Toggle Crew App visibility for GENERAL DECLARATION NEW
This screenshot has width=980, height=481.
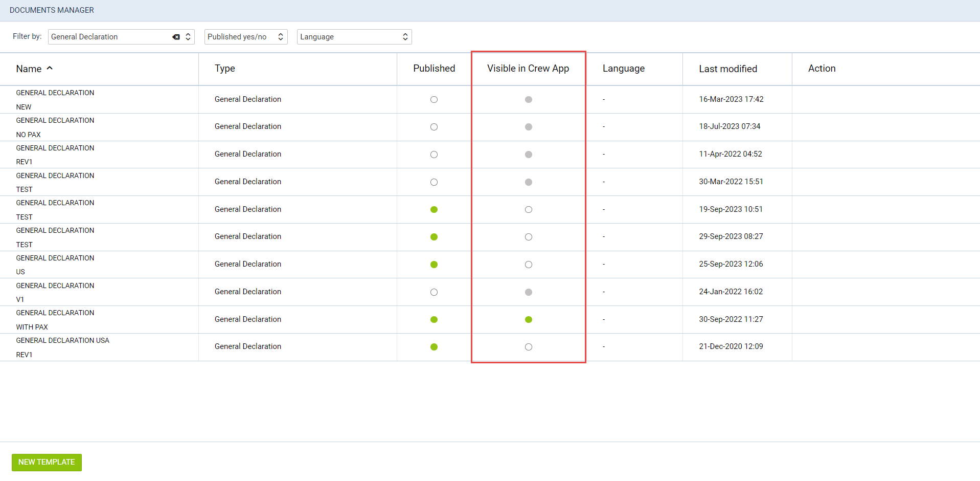(x=529, y=100)
